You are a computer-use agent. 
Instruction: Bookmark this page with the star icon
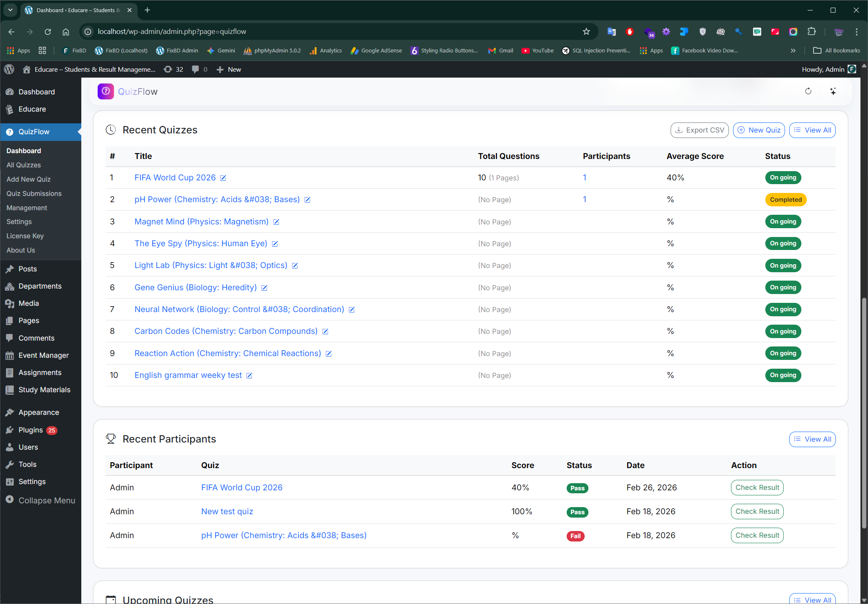coord(586,32)
